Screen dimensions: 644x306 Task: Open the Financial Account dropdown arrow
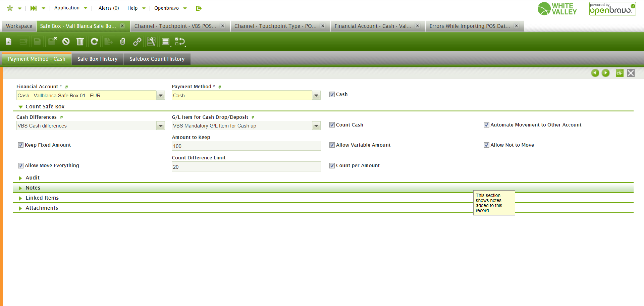pyautogui.click(x=161, y=96)
